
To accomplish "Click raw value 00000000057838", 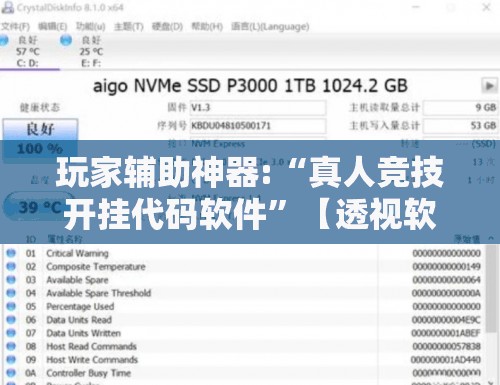I will point(446,347).
